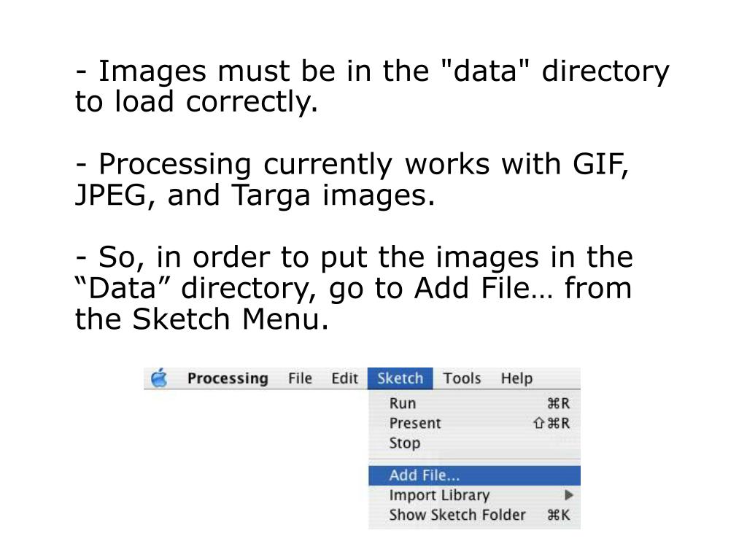This screenshot has width=747, height=560.
Task: Open the Apple menu icon
Action: pyautogui.click(x=159, y=378)
